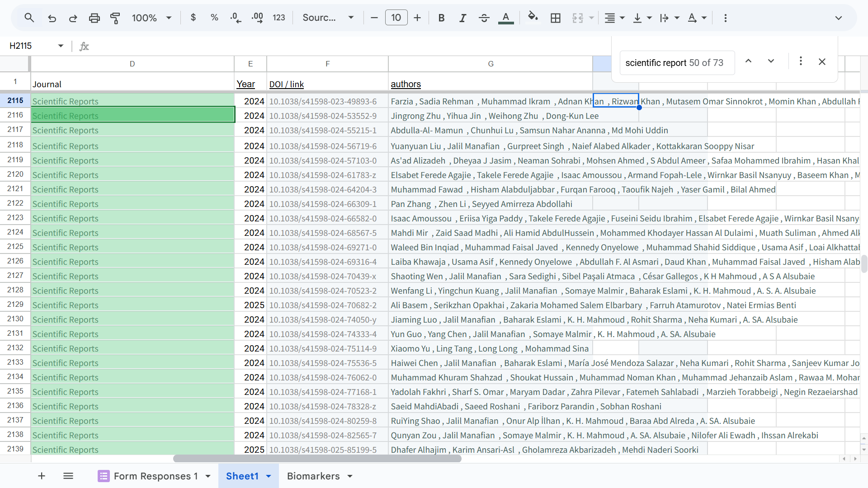The image size is (868, 488).
Task: Expand the name box dropdown
Action: (x=61, y=46)
